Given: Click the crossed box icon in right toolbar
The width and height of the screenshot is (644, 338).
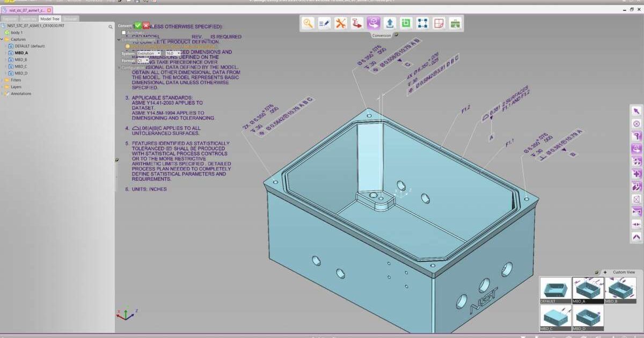Looking at the screenshot, I should point(636,199).
